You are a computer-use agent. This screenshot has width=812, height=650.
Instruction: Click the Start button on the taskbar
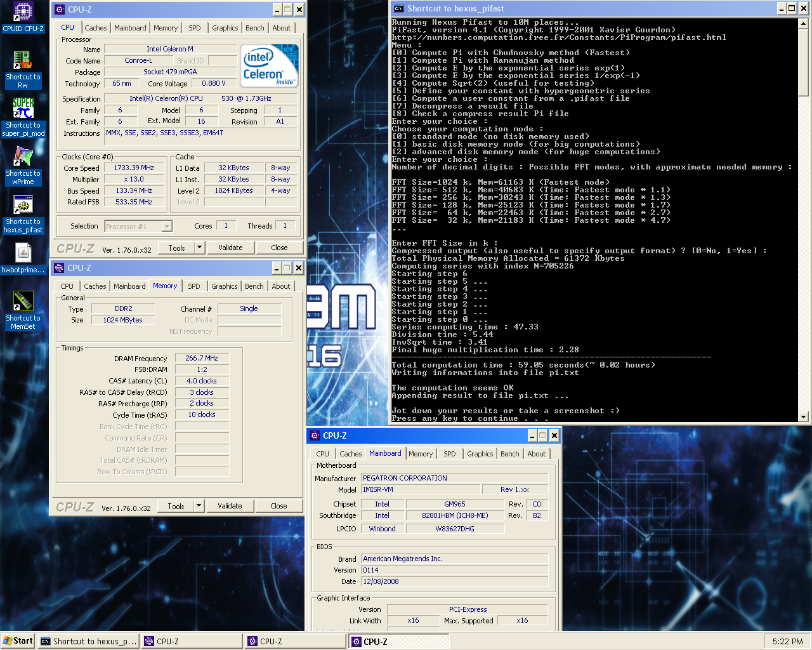[x=18, y=641]
